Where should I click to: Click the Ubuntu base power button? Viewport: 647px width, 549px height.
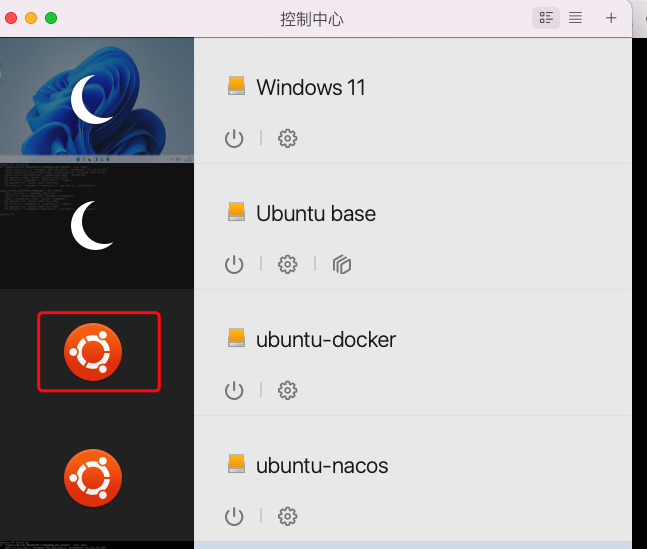click(234, 264)
